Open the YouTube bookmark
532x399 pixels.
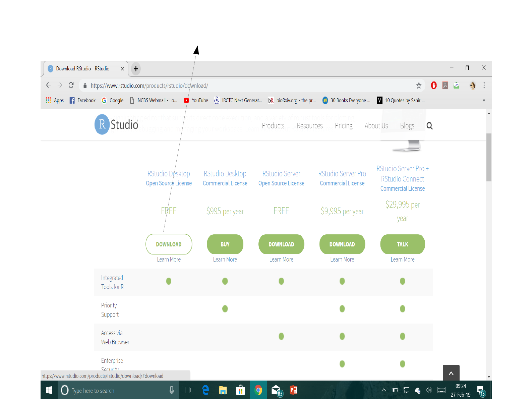point(196,100)
